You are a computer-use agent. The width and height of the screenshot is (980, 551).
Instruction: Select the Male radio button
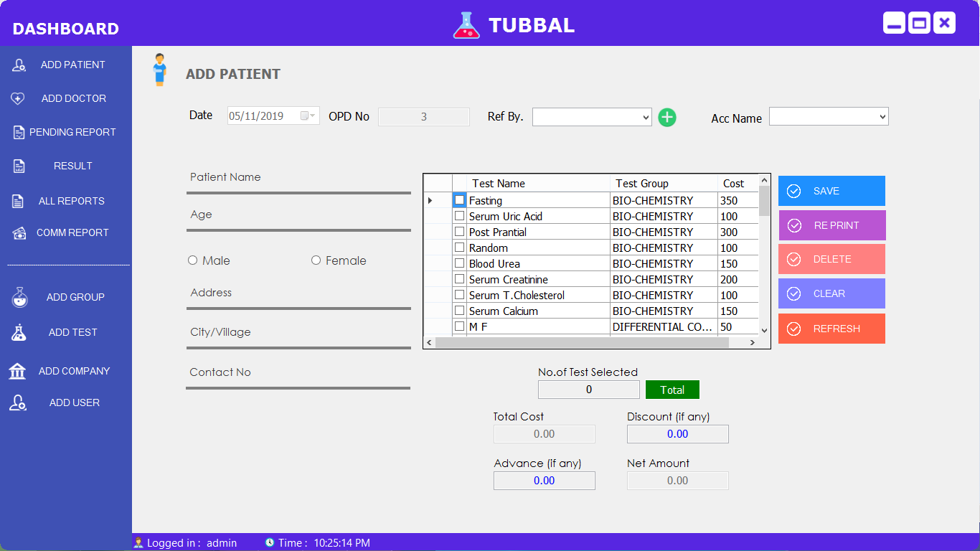pyautogui.click(x=192, y=260)
